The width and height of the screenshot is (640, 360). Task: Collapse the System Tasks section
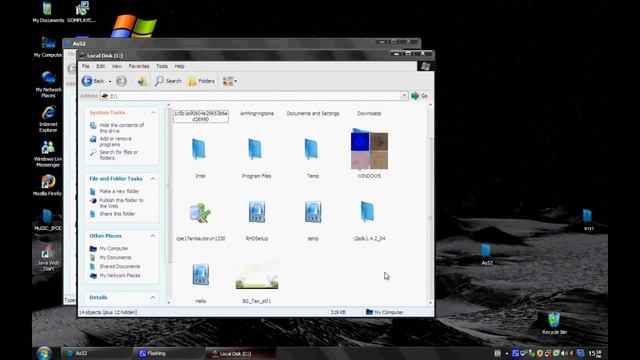pos(153,113)
